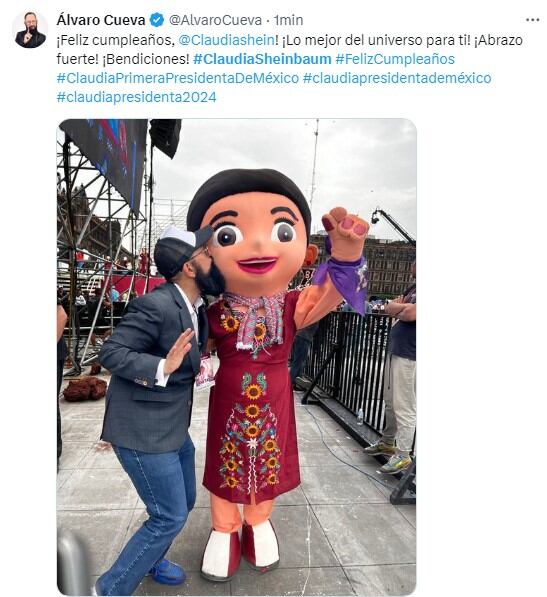Open the @AlvaroCueva handle
This screenshot has width=547, height=597.
215,20
